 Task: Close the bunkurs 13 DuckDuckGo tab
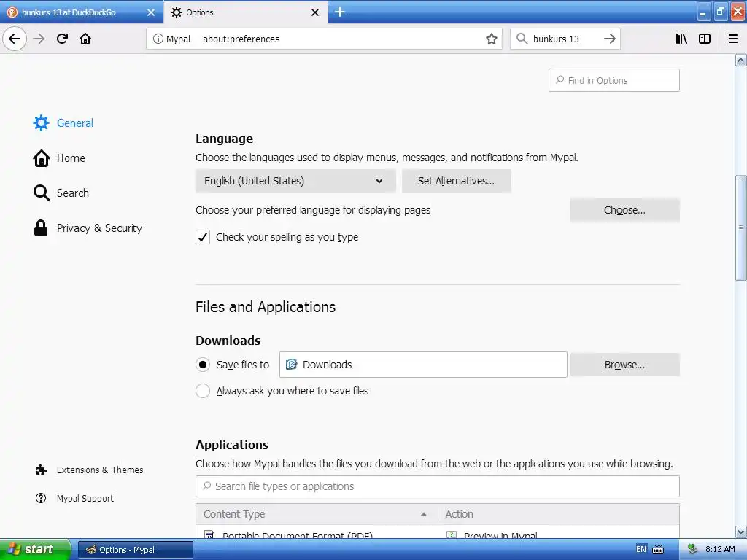pyautogui.click(x=151, y=12)
